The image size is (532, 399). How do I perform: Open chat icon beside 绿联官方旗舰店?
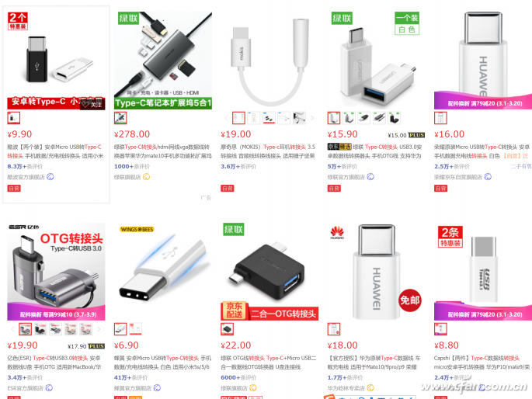[370, 177]
